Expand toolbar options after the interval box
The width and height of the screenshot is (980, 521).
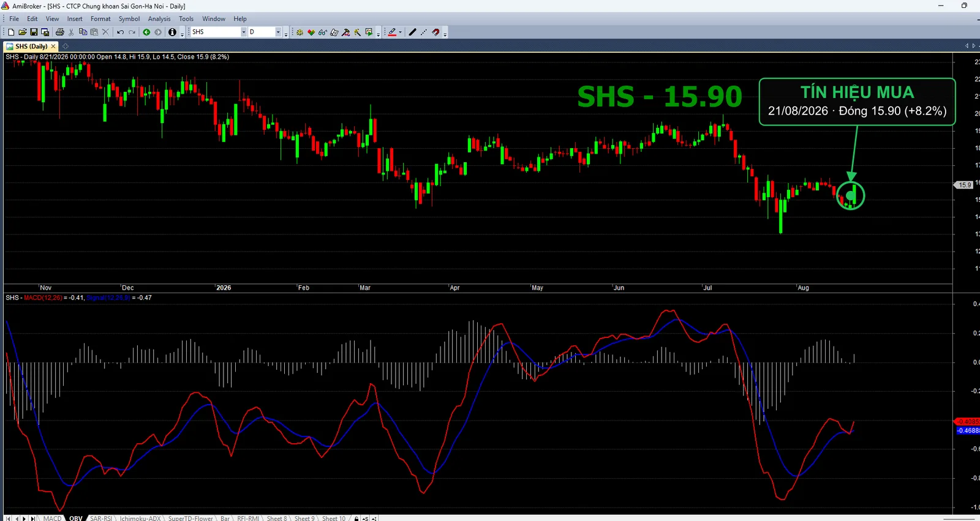[286, 33]
